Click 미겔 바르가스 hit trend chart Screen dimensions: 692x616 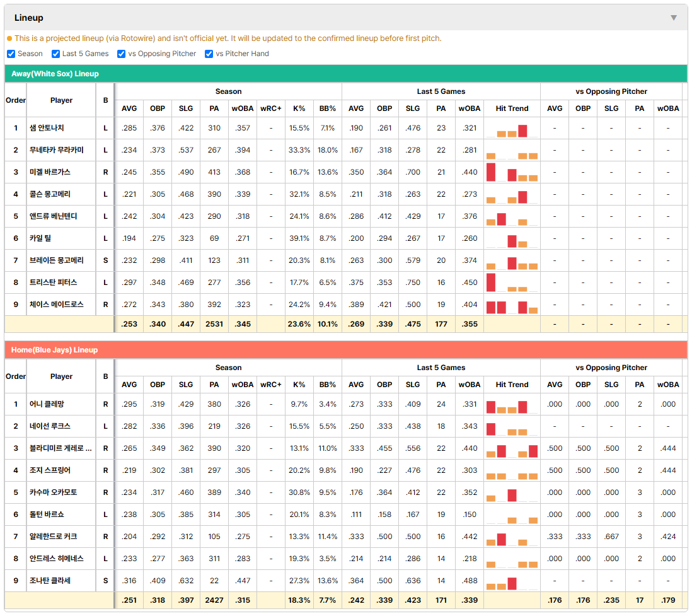[x=512, y=172]
